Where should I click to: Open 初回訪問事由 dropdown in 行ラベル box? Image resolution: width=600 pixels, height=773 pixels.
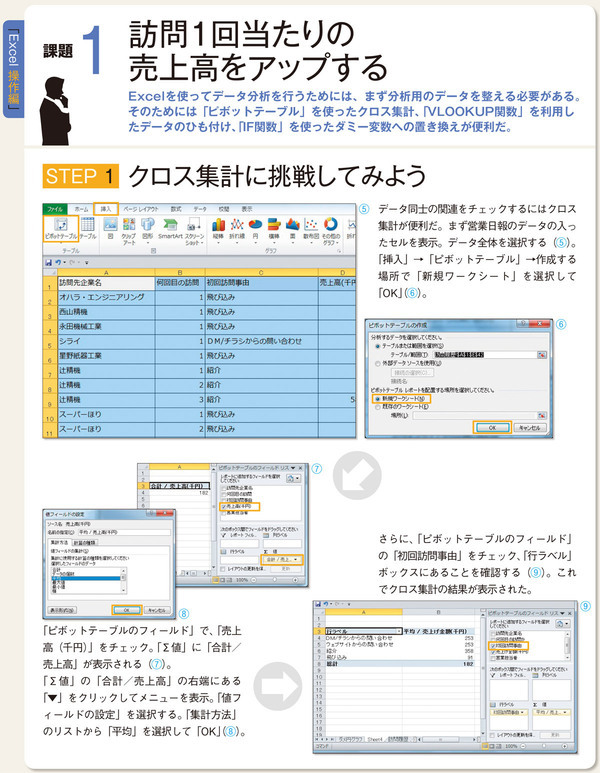(x=522, y=712)
